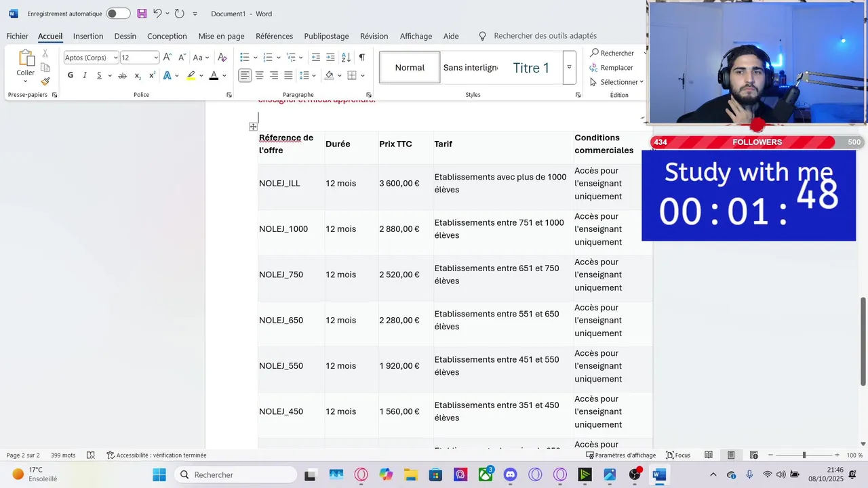Viewport: 868px width, 488px height.
Task: Click the Bullets list icon
Action: point(245,58)
